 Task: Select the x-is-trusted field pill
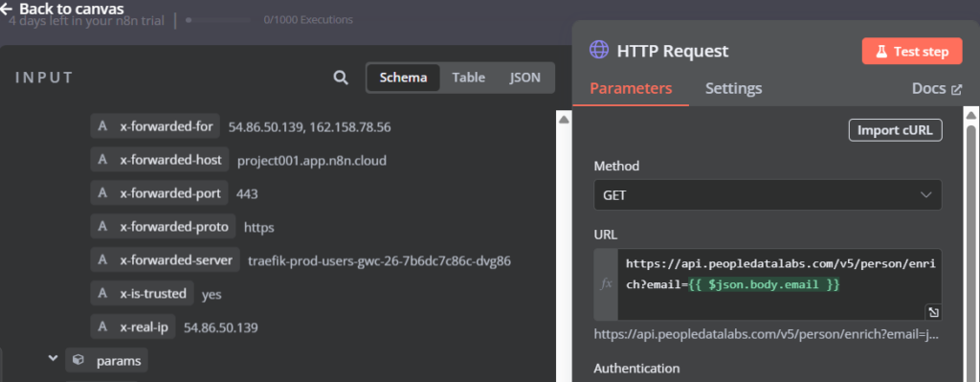pyautogui.click(x=142, y=293)
